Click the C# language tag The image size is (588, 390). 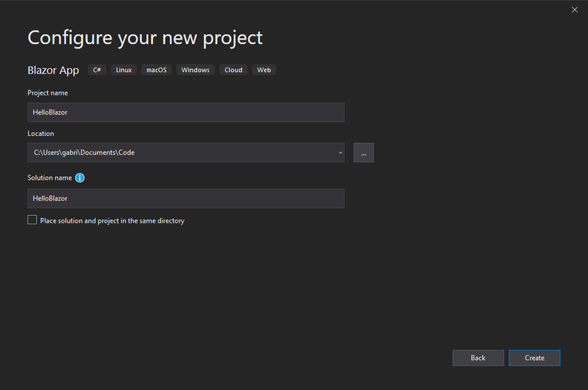tap(97, 70)
